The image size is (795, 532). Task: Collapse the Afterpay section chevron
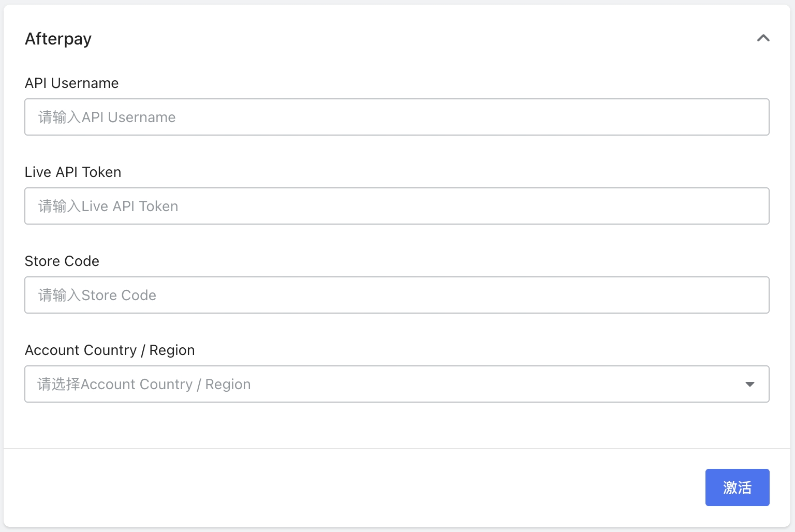tap(763, 38)
